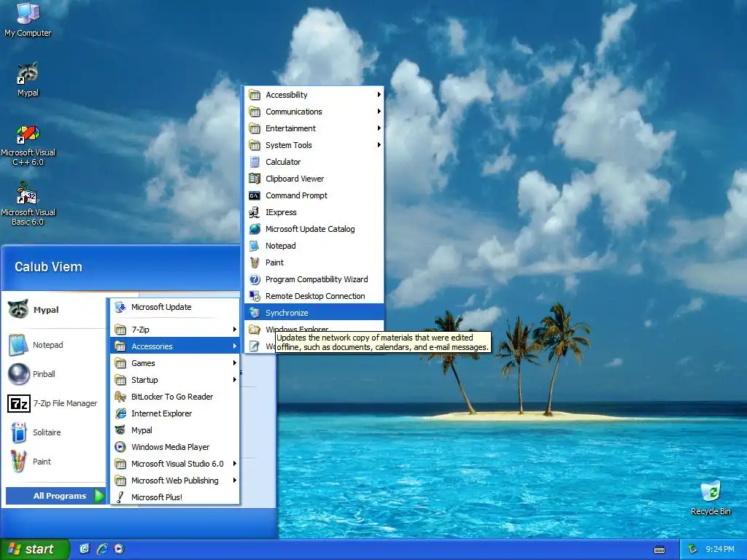The width and height of the screenshot is (747, 560).
Task: Open Calculator in Accessories menu
Action: (x=314, y=162)
